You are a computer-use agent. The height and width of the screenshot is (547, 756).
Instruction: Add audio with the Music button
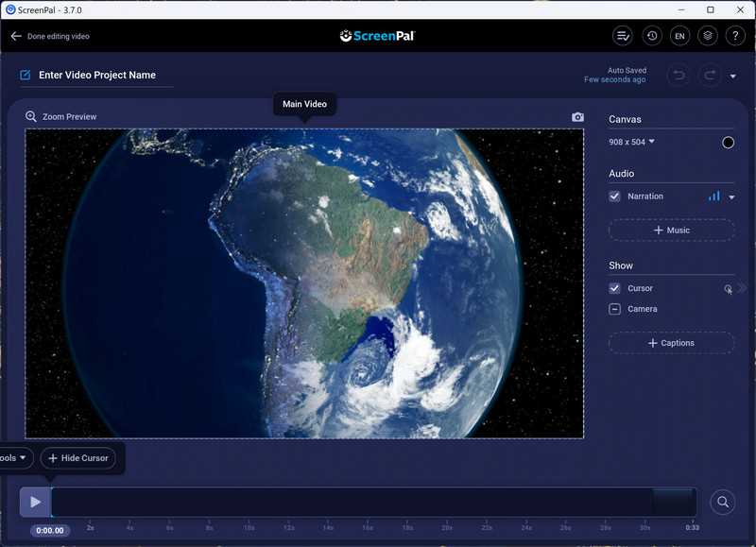pos(671,231)
